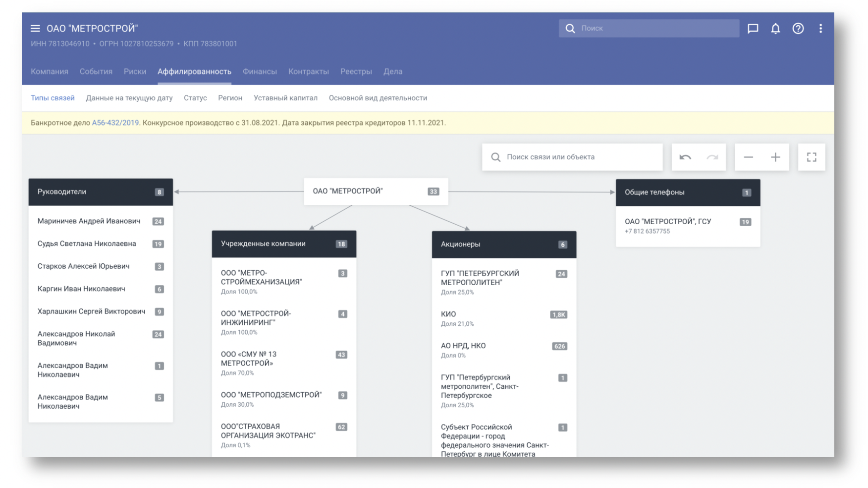
Task: Switch to the Реестры tab
Action: click(356, 71)
